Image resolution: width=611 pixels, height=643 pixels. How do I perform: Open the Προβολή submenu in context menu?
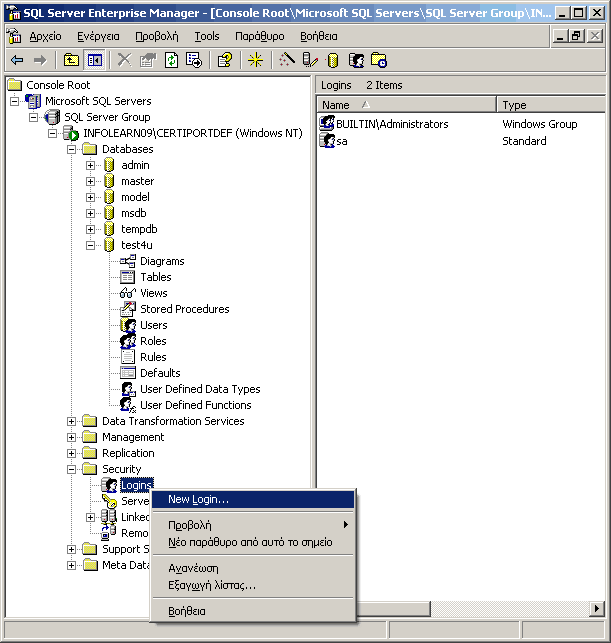point(253,525)
